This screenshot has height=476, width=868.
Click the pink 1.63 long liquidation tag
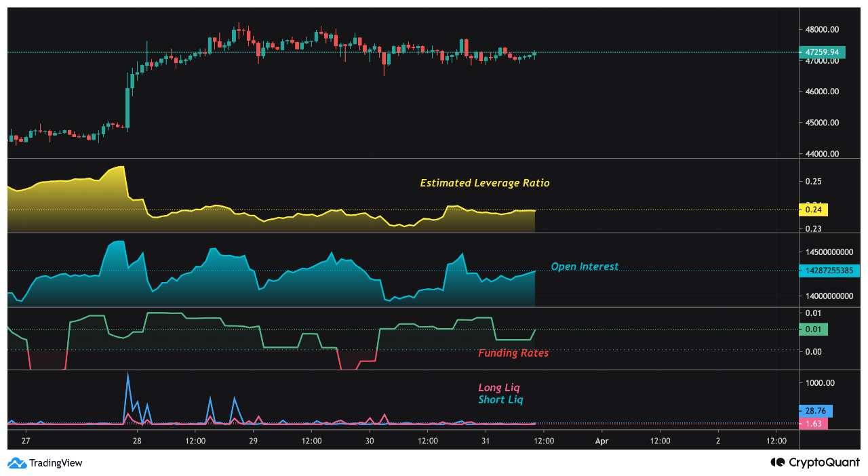[814, 424]
